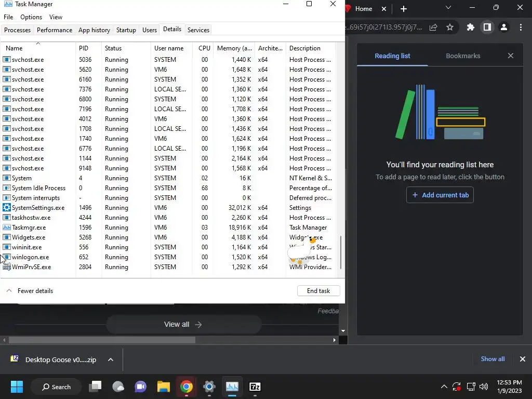This screenshot has height=399, width=532.
Task: Open 7-Zip from taskbar
Action: (255, 387)
